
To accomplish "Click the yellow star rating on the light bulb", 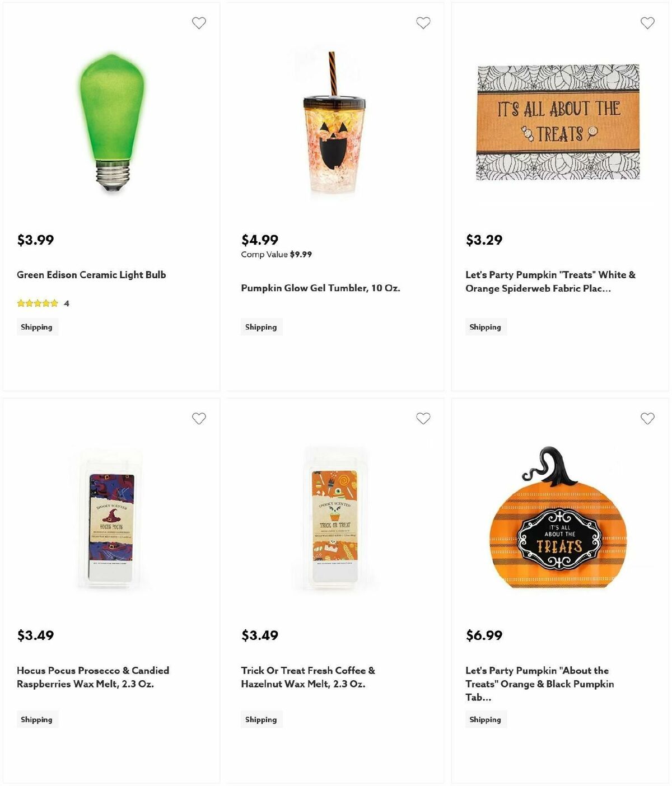I will 36,303.
